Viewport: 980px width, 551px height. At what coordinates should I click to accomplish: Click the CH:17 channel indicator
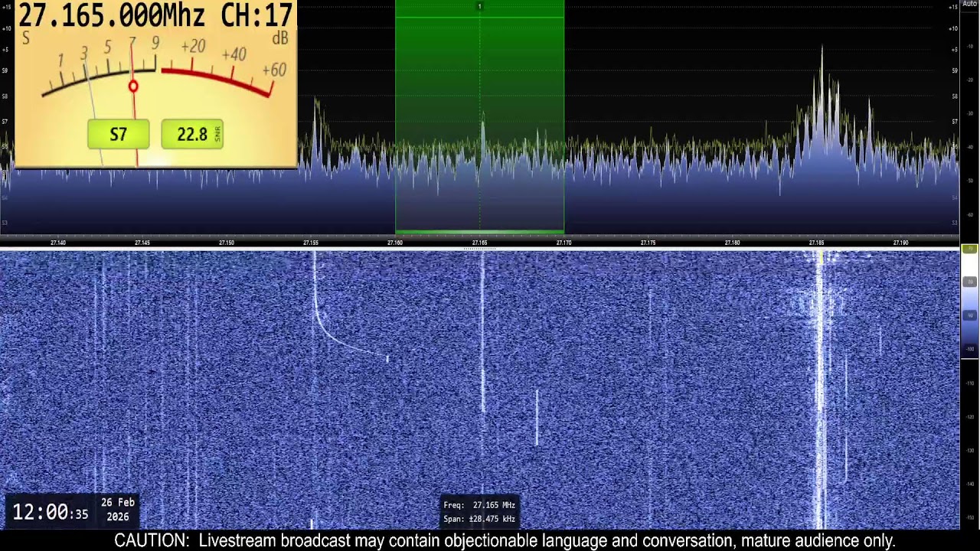pyautogui.click(x=256, y=15)
